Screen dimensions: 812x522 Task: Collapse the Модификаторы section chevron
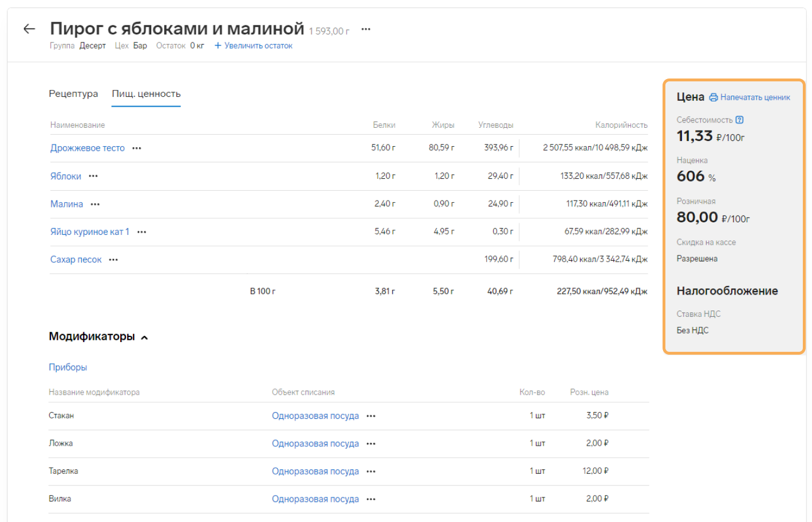point(144,337)
